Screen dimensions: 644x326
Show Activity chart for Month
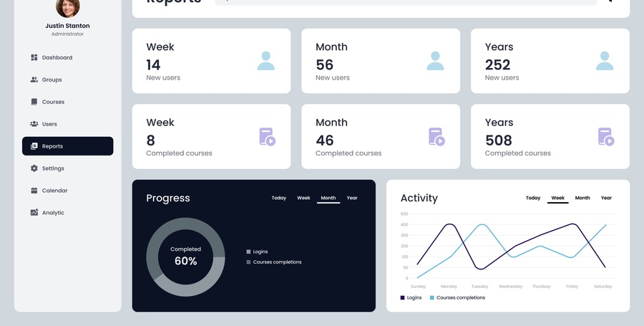pos(582,198)
